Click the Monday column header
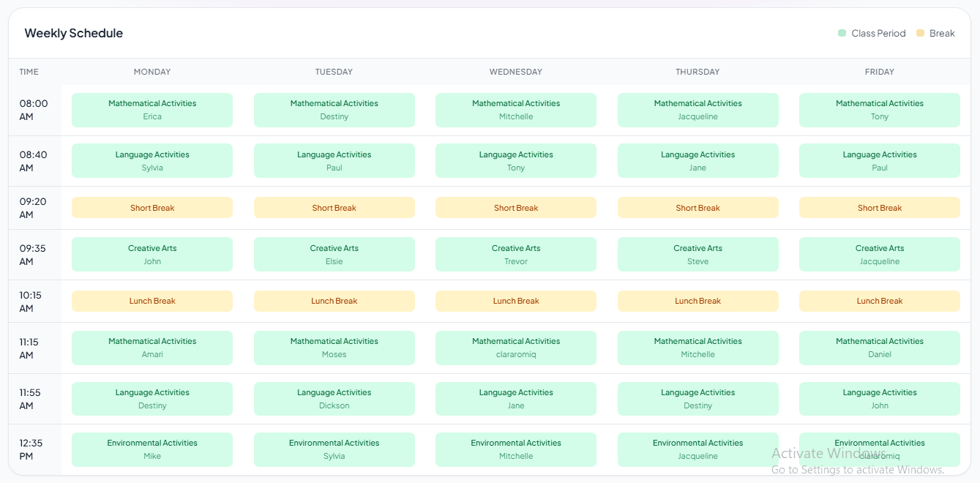The image size is (980, 483). (x=152, y=72)
